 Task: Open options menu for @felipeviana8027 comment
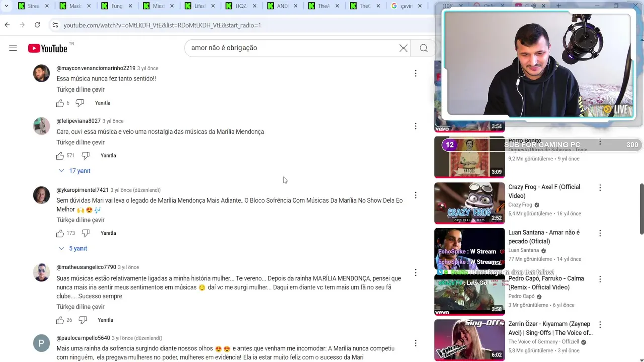click(416, 126)
